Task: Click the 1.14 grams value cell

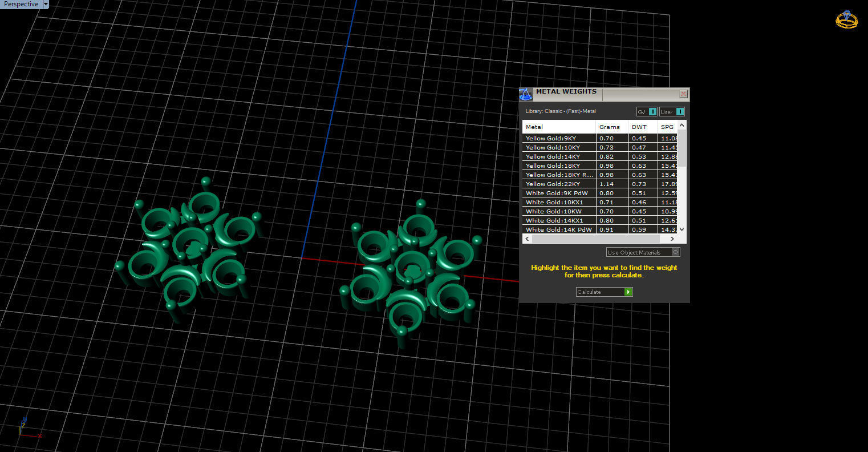Action: 613,184
